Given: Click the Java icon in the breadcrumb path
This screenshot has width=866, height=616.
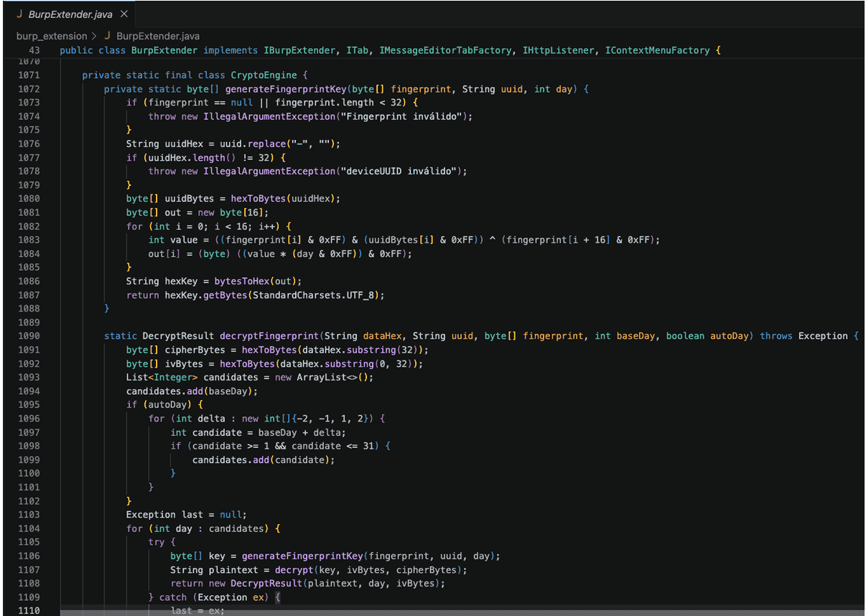Looking at the screenshot, I should 108,36.
